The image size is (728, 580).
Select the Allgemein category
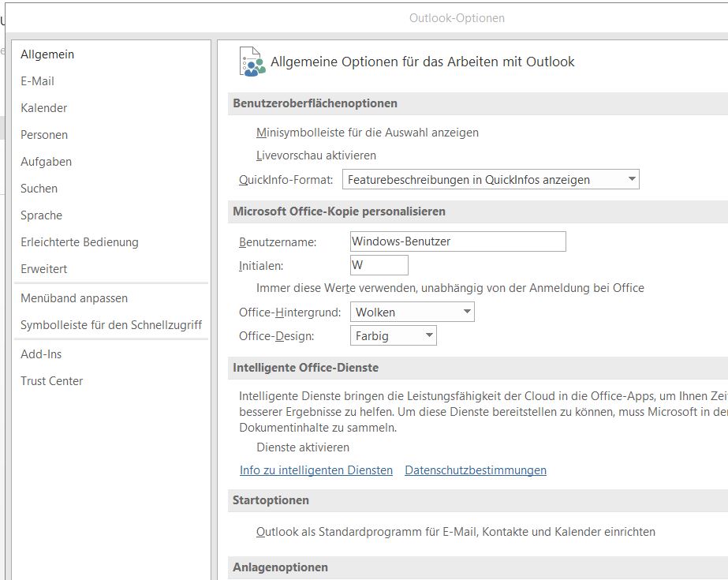pyautogui.click(x=47, y=54)
